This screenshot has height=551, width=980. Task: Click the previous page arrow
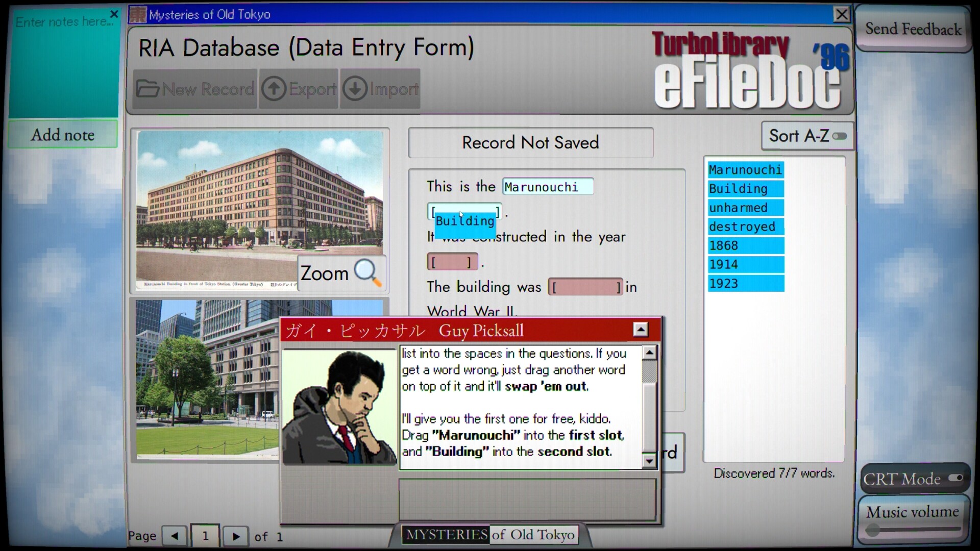(x=174, y=536)
